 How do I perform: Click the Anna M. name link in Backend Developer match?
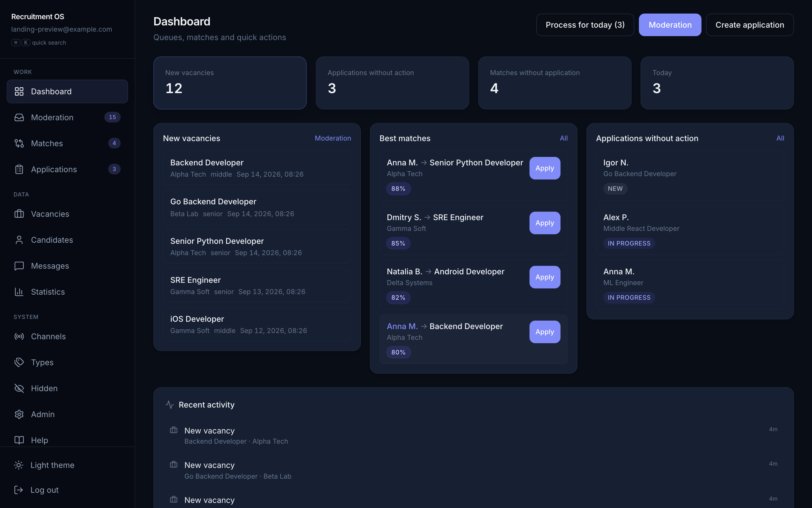(402, 326)
